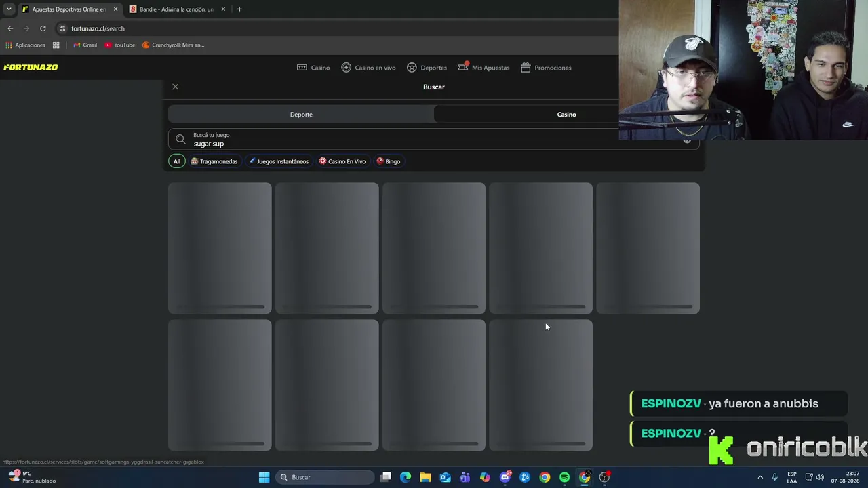The width and height of the screenshot is (868, 488).
Task: Select the Casino search tab
Action: pyautogui.click(x=566, y=115)
